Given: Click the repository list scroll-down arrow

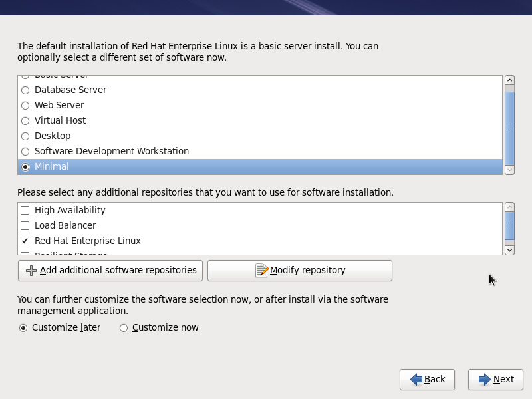Looking at the screenshot, I should (x=509, y=250).
